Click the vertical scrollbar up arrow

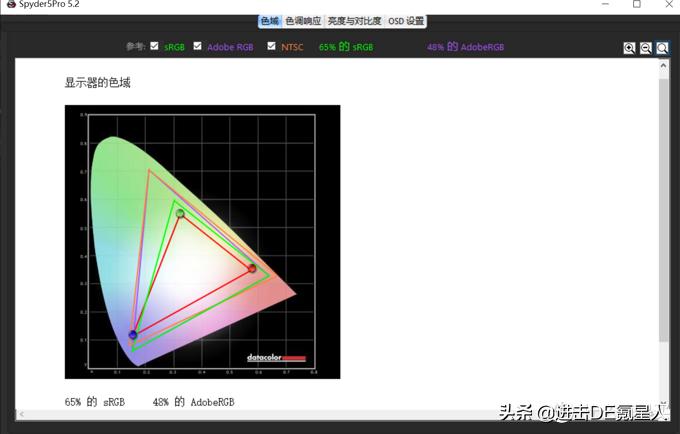click(x=664, y=65)
